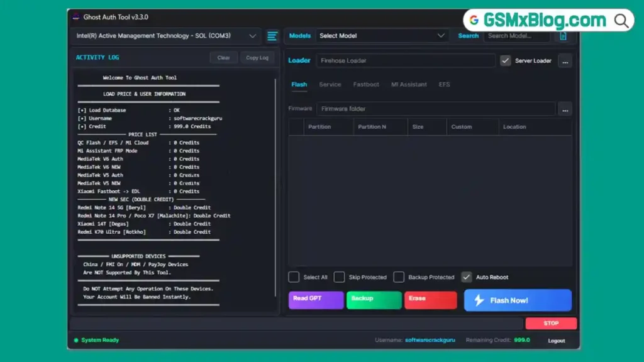Viewport: 644px width, 362px height.
Task: Click the red Erase button
Action: coord(430,300)
